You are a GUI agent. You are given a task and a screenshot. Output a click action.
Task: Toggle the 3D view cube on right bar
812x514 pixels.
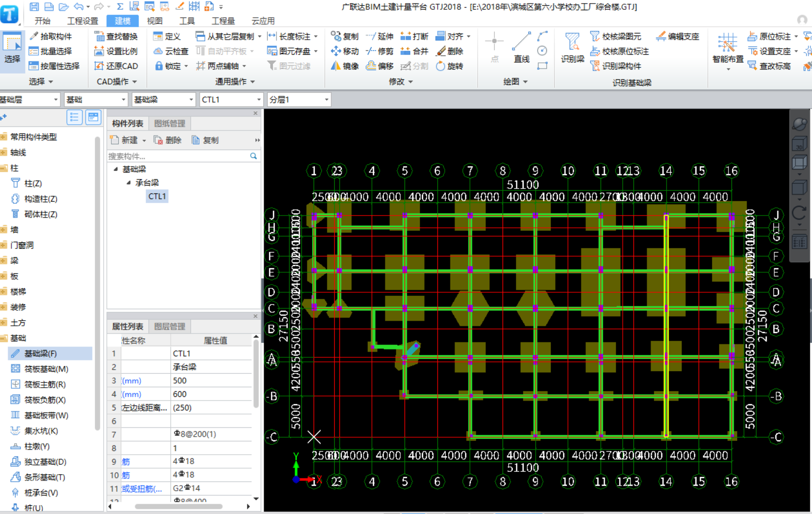[800, 144]
